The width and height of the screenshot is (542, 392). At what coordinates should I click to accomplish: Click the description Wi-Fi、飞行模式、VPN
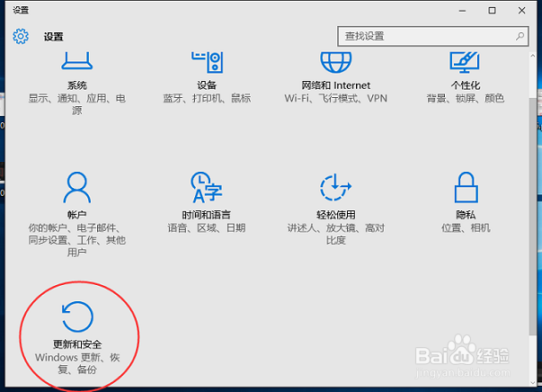point(335,98)
